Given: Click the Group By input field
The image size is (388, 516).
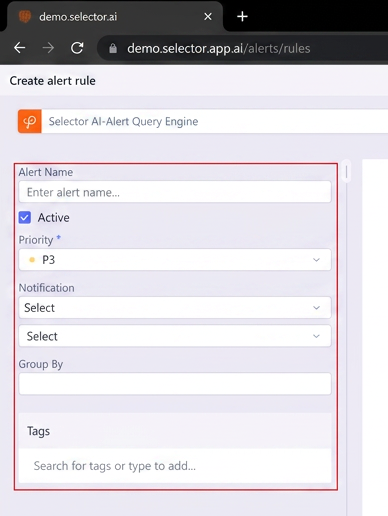Looking at the screenshot, I should click(x=175, y=384).
